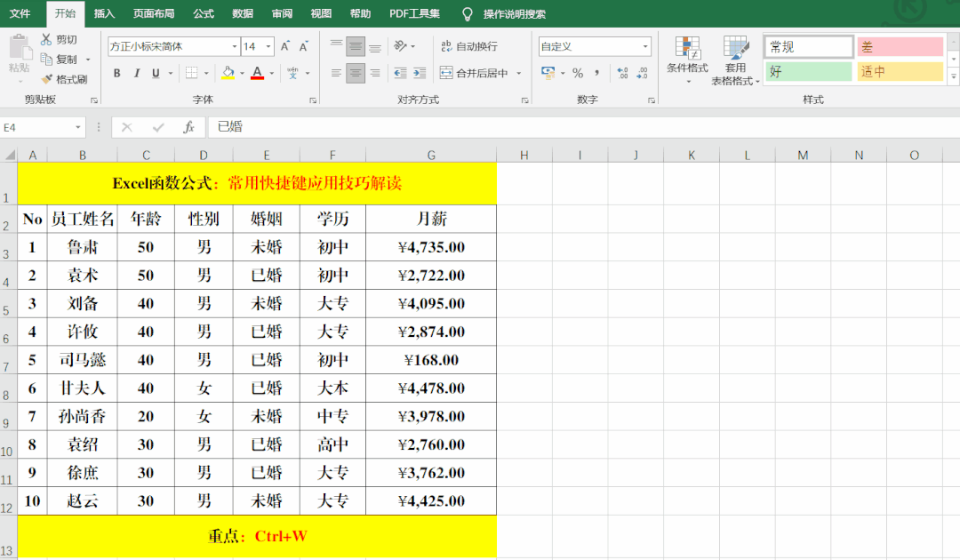Activate the Format Painter brush
960x560 pixels.
46,79
